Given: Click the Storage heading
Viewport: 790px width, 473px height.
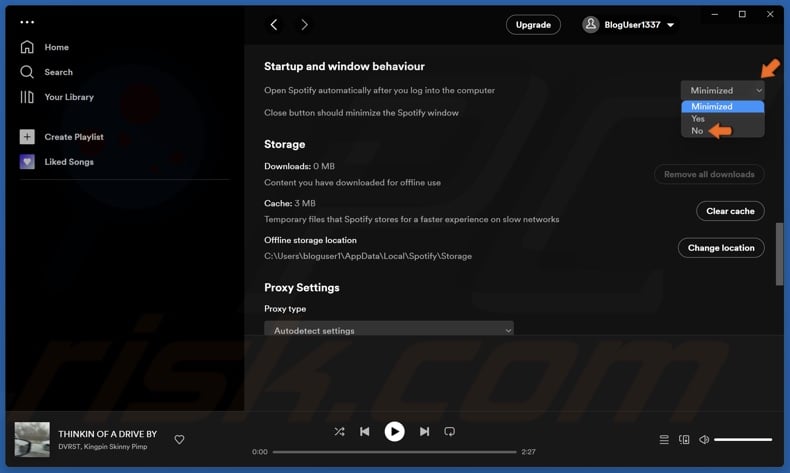Looking at the screenshot, I should [x=285, y=145].
